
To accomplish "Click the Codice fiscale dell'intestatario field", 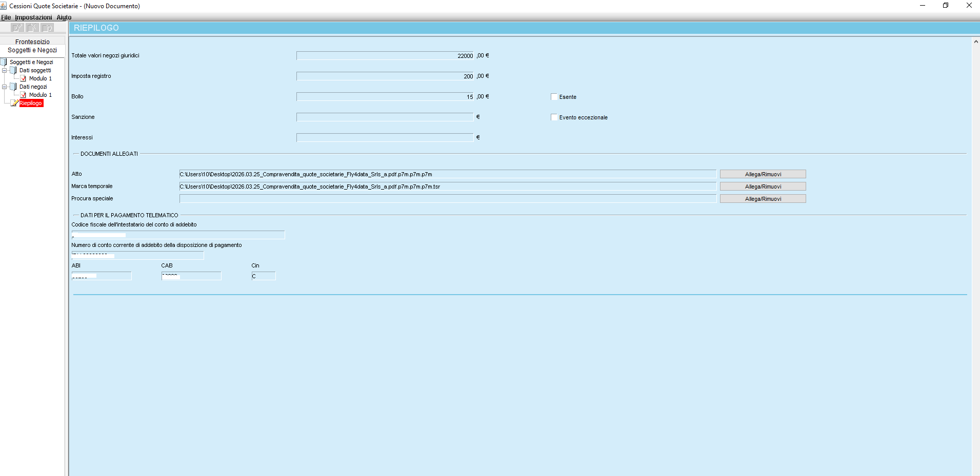I will (178, 235).
